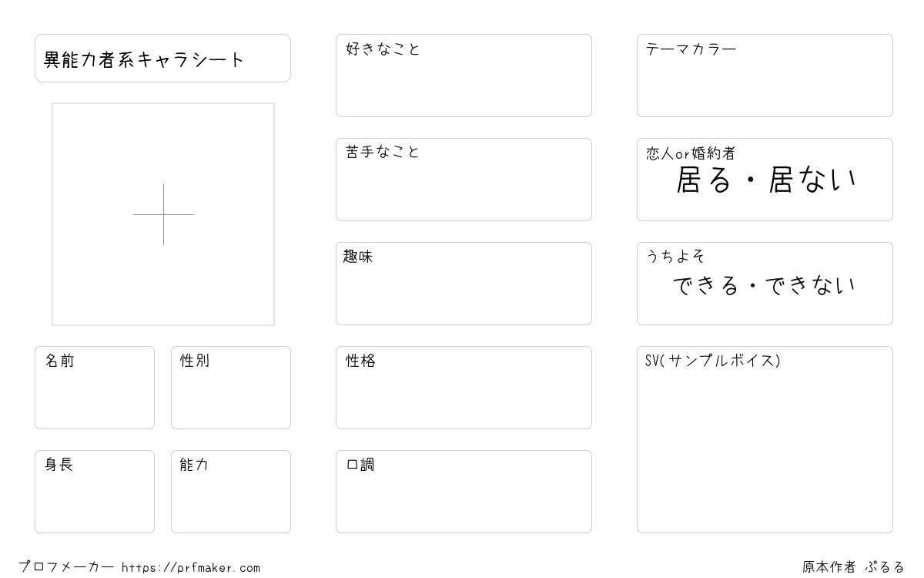Click the テーマカラー theme color box
The height and width of the screenshot is (578, 924).
(765, 76)
